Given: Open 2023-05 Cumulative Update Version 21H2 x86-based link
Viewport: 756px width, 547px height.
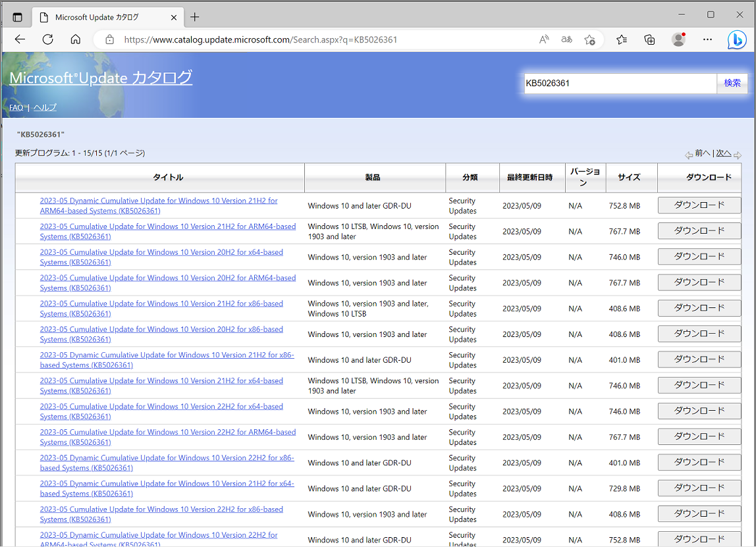Looking at the screenshot, I should (x=161, y=309).
